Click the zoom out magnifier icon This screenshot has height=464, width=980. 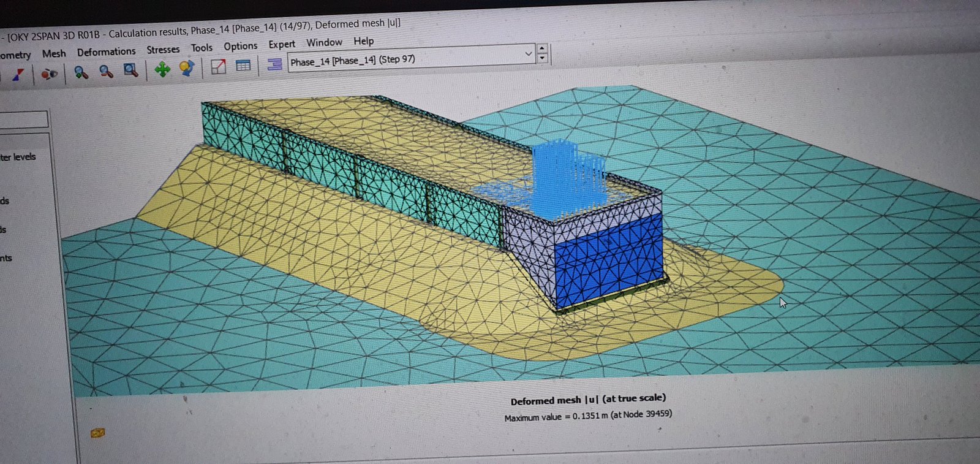point(106,71)
